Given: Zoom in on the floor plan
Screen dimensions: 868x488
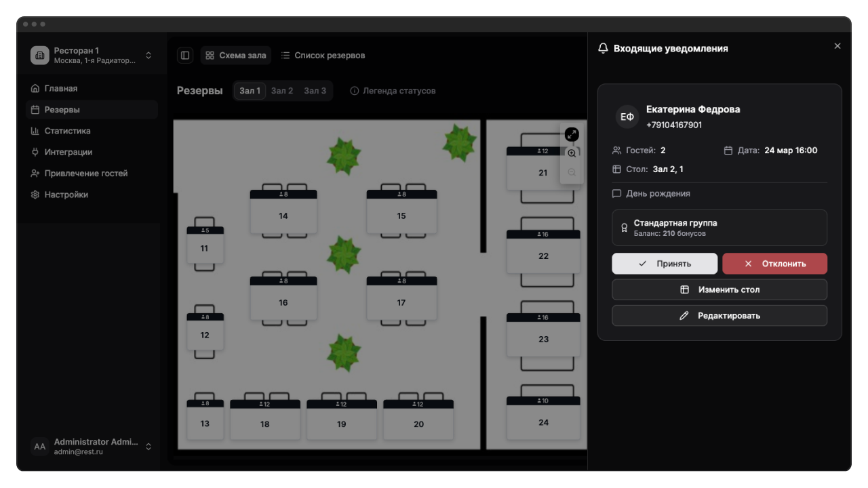Looking at the screenshot, I should click(572, 154).
